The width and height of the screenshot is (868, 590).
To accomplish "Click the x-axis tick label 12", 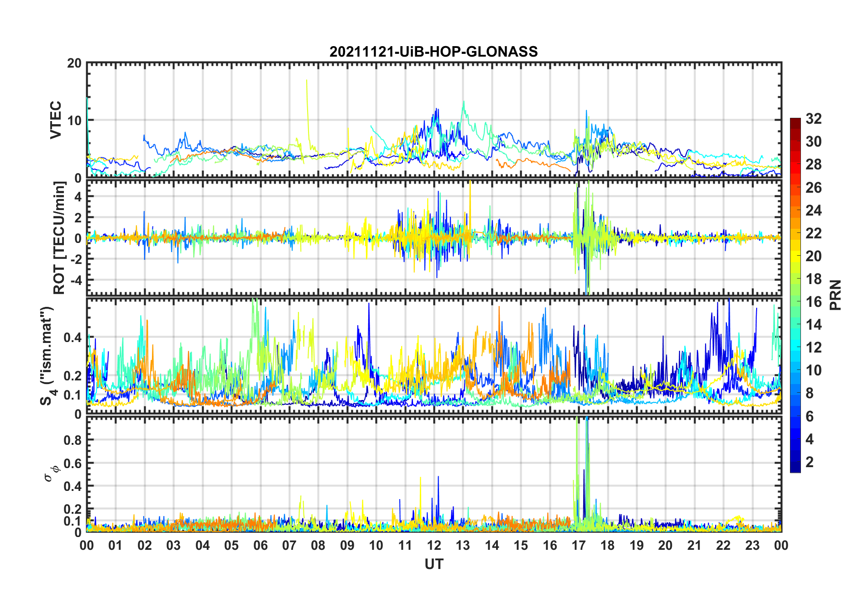I will tap(434, 545).
